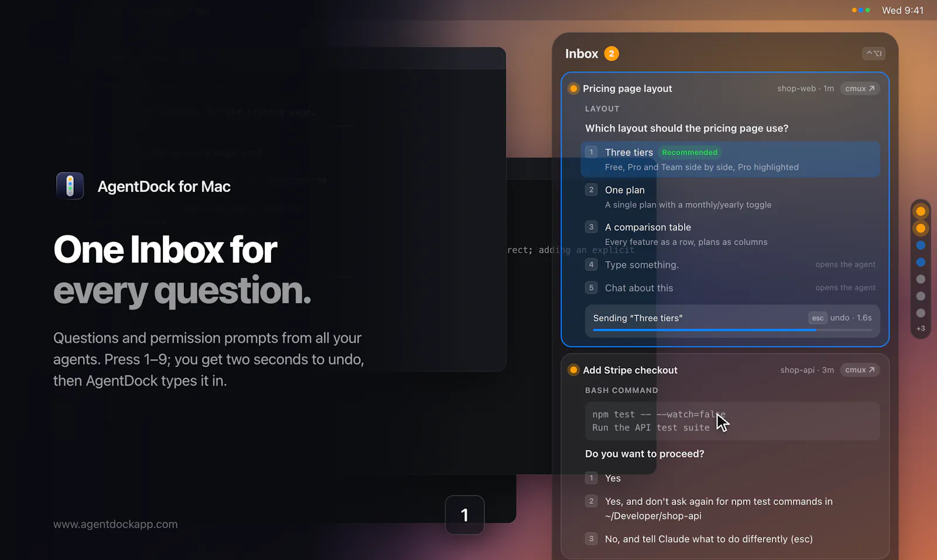Screen dimensions: 937x560
Task: Open cmux for the Pricing page layout card
Action: tap(860, 88)
